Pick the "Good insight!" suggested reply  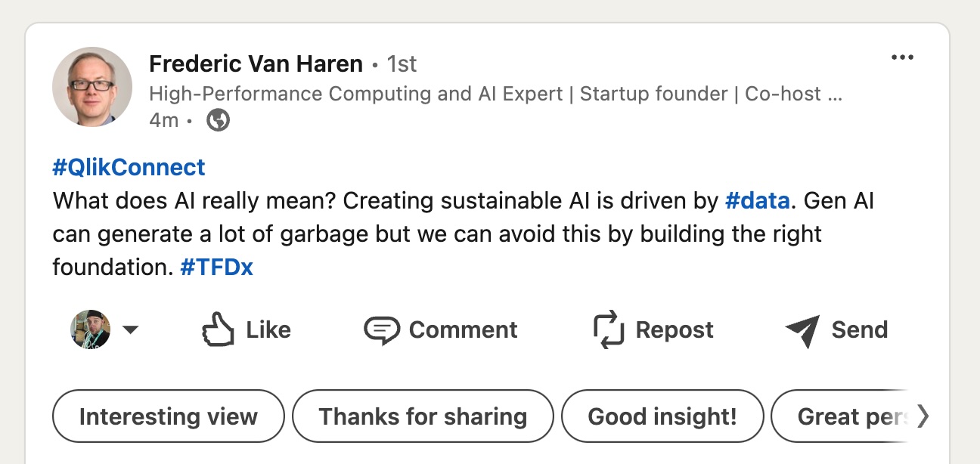[x=662, y=416]
